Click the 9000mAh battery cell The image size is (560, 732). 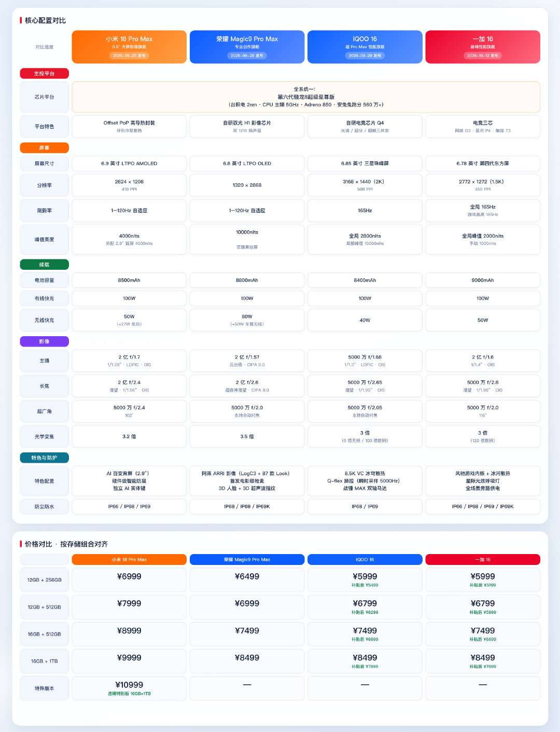click(483, 280)
